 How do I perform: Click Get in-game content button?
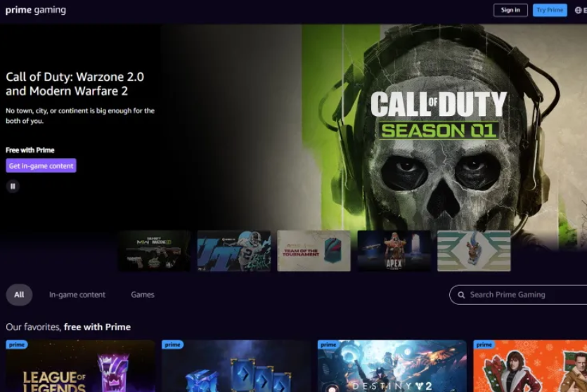(x=41, y=166)
